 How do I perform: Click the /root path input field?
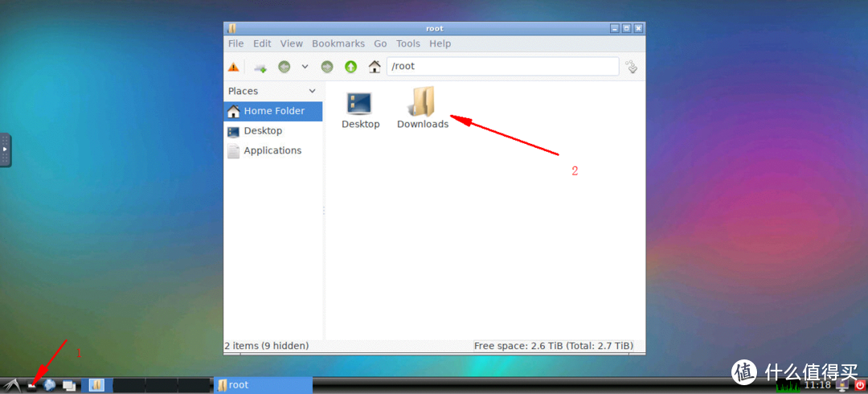point(502,67)
